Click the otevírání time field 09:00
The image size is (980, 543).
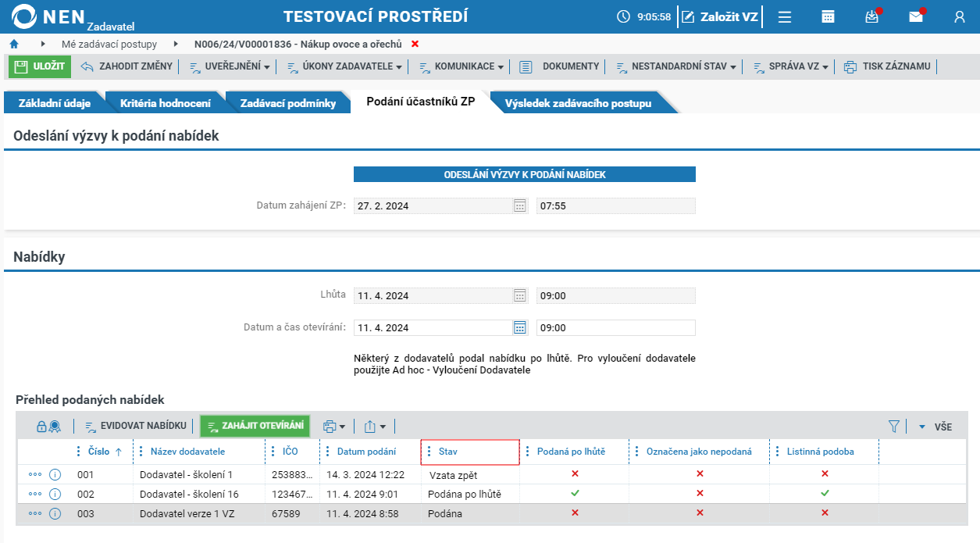pyautogui.click(x=616, y=327)
